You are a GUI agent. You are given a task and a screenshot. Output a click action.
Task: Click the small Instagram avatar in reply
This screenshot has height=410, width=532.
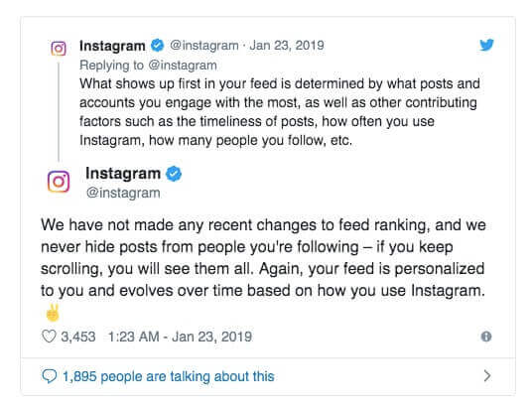(59, 49)
